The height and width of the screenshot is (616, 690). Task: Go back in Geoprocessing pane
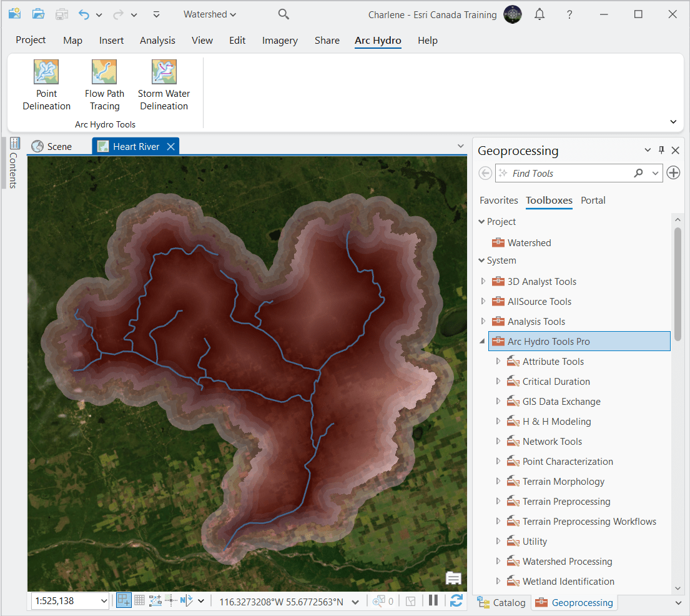point(485,173)
